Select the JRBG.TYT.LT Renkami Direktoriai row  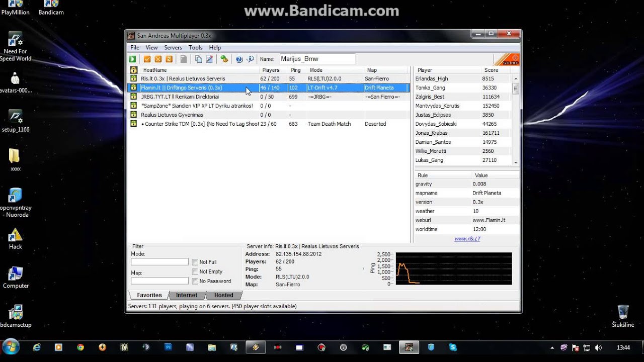pos(270,97)
